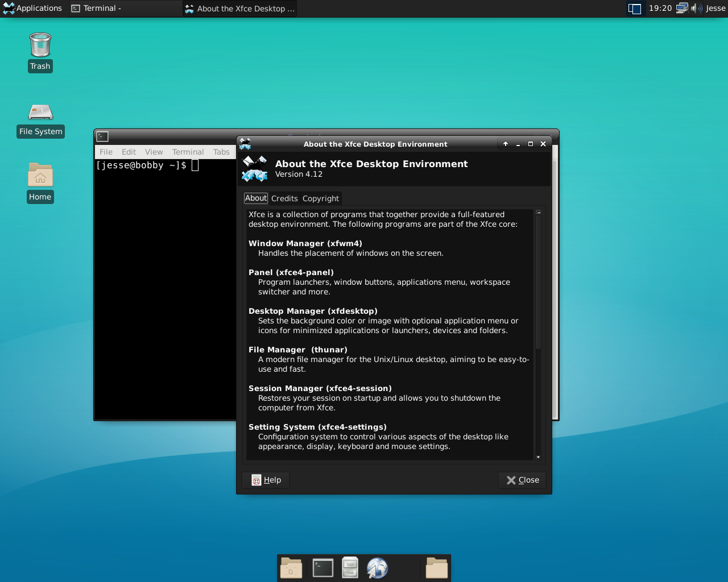
Task: Click the Close button in About dialog
Action: [523, 480]
